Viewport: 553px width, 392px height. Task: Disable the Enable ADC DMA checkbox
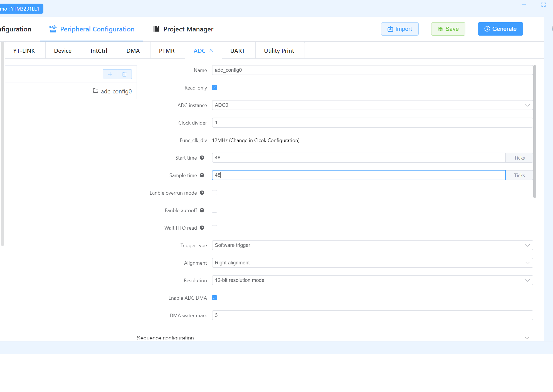[x=214, y=298]
